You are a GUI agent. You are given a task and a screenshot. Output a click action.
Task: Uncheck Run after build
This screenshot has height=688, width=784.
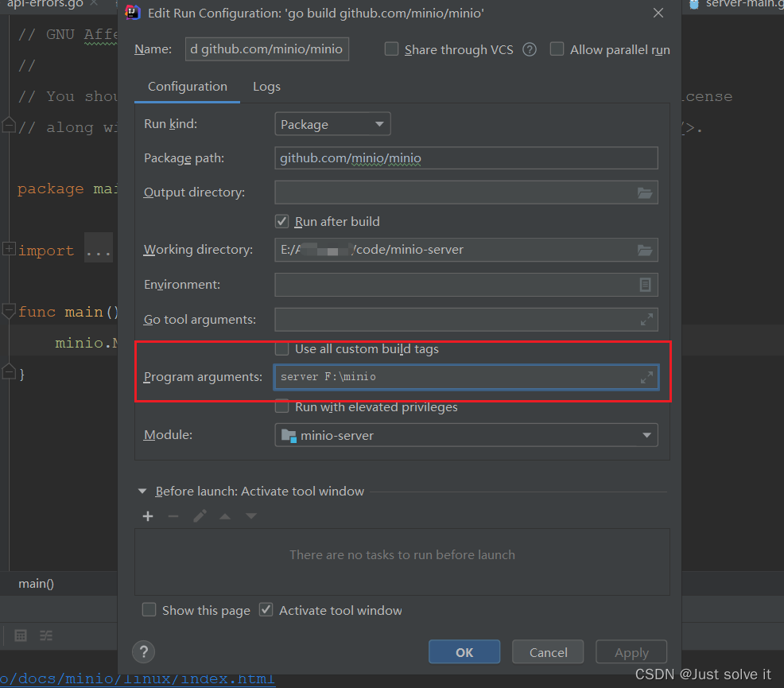pos(282,221)
